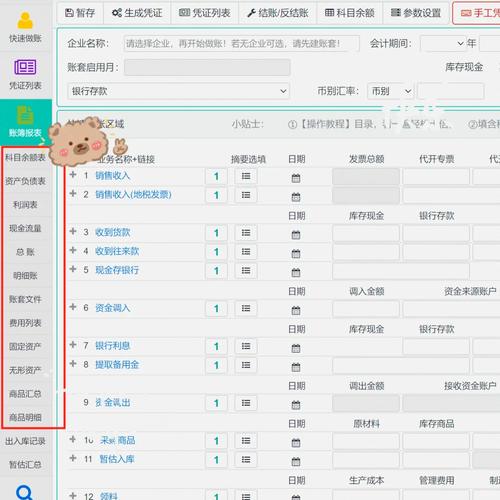Open date calendar icon for 提取备用金 row
The height and width of the screenshot is (500, 500).
[296, 367]
